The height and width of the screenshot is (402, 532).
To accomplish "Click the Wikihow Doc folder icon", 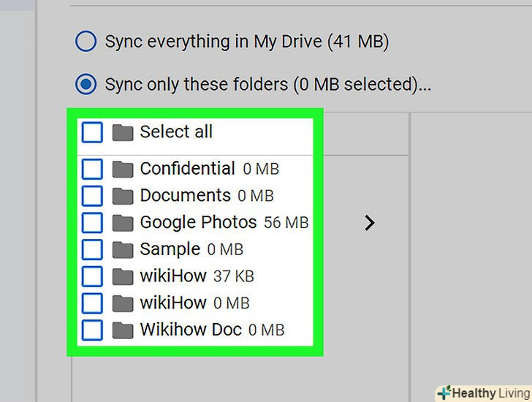I will [x=123, y=330].
